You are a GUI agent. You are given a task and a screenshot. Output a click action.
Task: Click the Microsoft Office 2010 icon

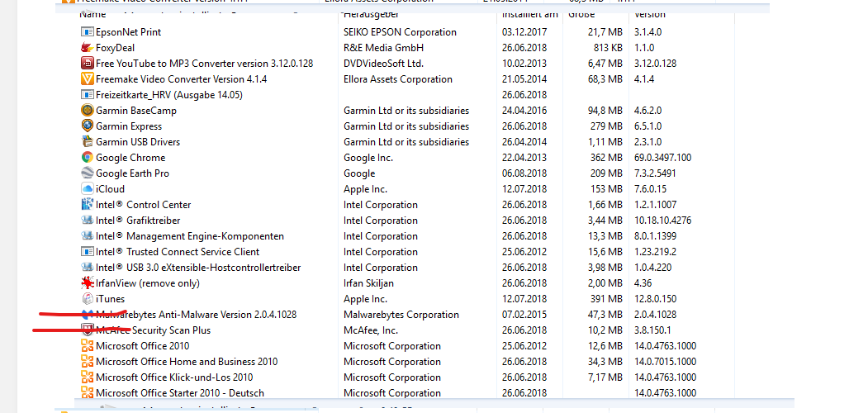(87, 346)
